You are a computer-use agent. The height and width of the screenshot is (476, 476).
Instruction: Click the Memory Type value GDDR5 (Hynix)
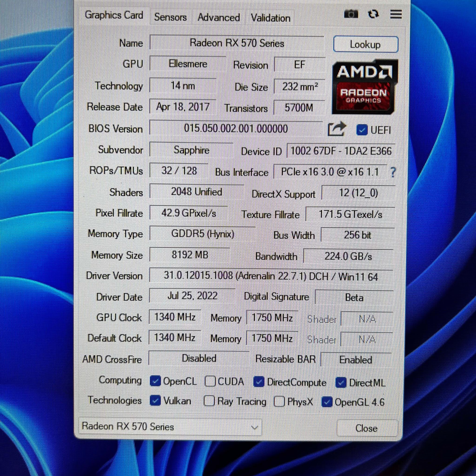tap(202, 234)
